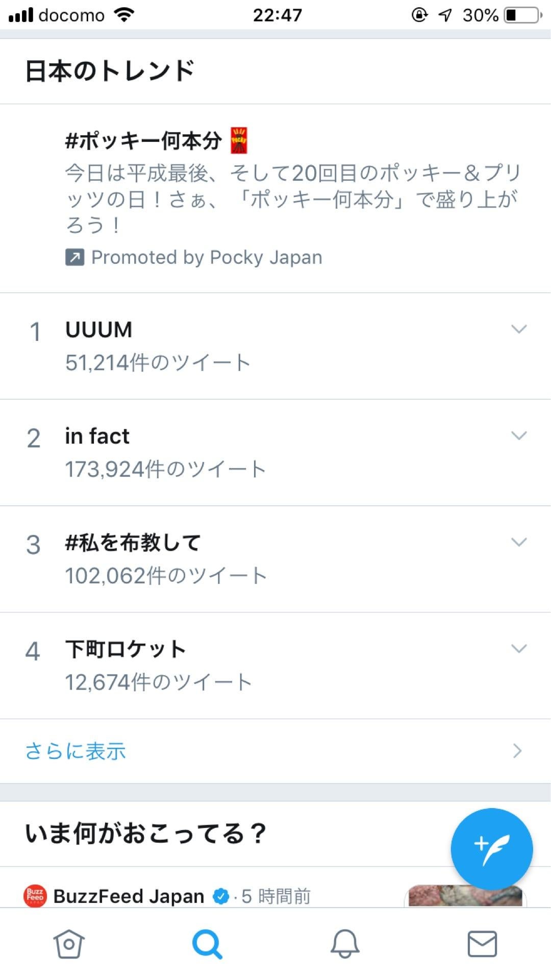Tap the BuzzFeed verified badge

click(x=221, y=896)
